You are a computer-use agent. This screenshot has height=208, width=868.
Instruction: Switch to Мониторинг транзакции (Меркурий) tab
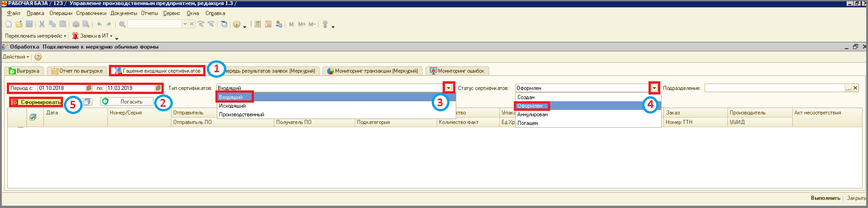pos(373,71)
